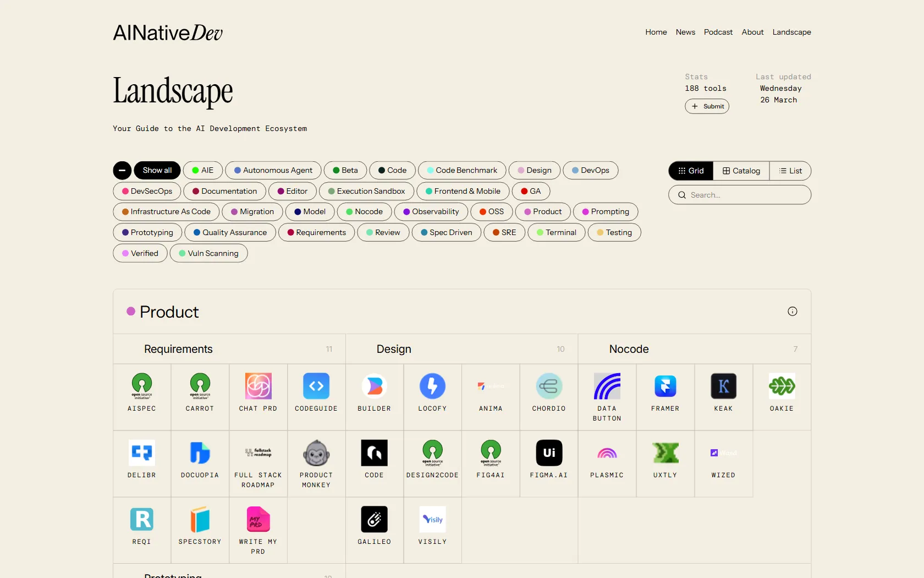Toggle the Terminal filter tag
924x578 pixels.
[557, 232]
